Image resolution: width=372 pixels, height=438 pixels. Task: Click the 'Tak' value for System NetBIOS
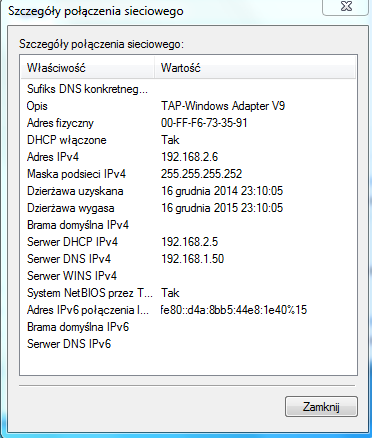pyautogui.click(x=170, y=293)
